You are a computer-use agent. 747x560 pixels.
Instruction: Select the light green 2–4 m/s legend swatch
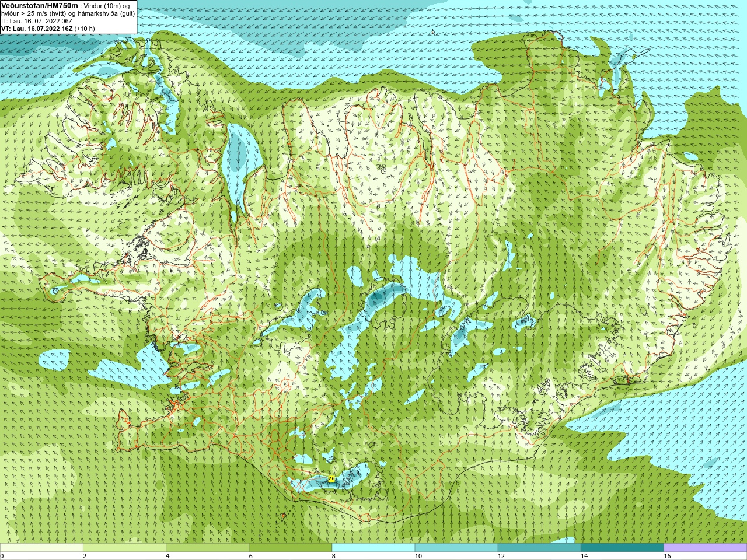124,548
